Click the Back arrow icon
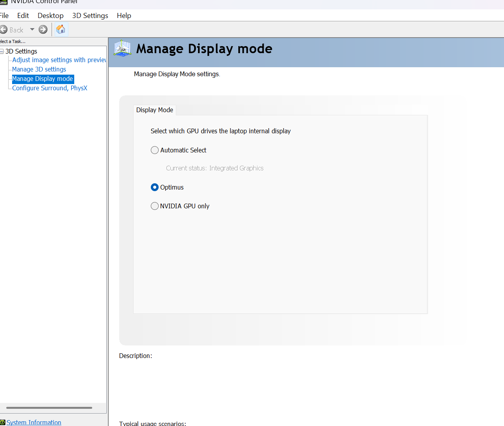This screenshot has width=504, height=426. (4, 30)
